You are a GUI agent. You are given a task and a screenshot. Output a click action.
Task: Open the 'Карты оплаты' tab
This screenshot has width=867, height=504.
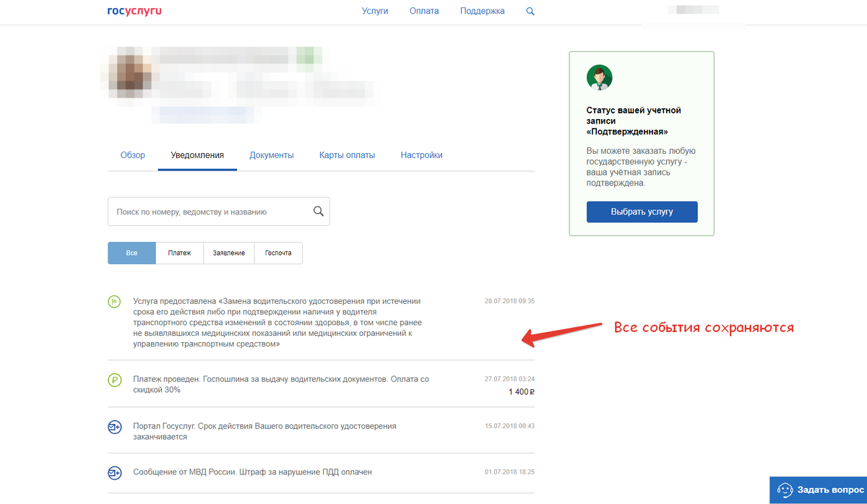coord(348,155)
